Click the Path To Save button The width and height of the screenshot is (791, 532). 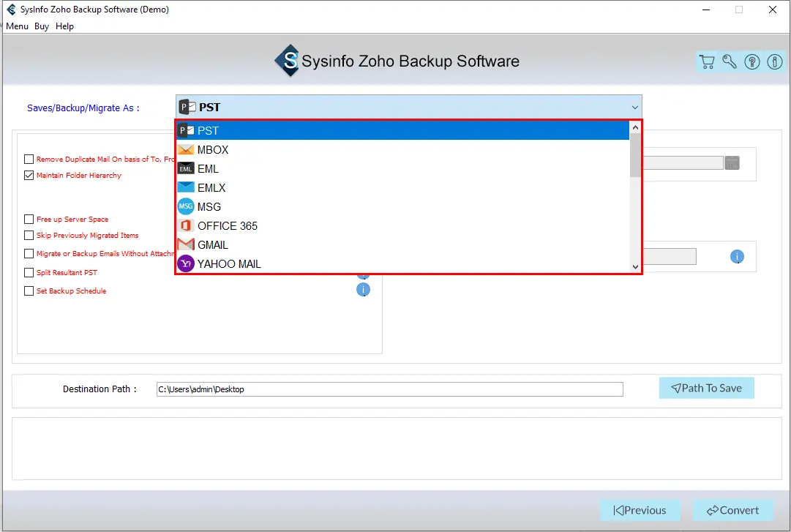706,388
